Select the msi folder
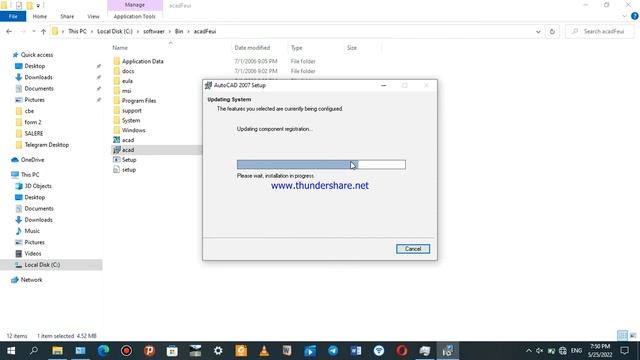 click(x=127, y=91)
